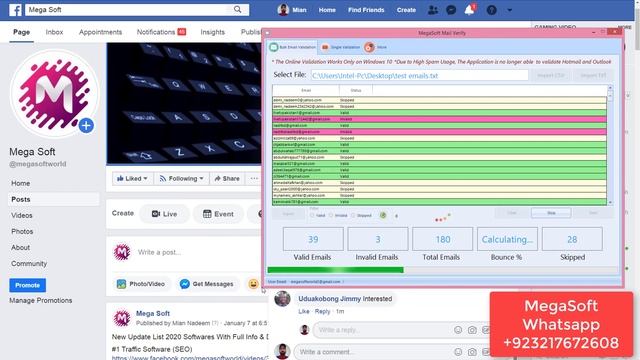This screenshot has height=360, width=640.
Task: Click the Valid Emails count box showing 39
Action: point(313,239)
